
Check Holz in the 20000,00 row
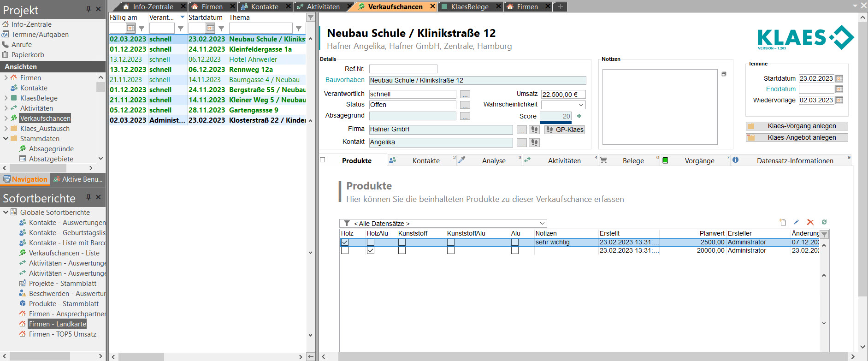345,250
